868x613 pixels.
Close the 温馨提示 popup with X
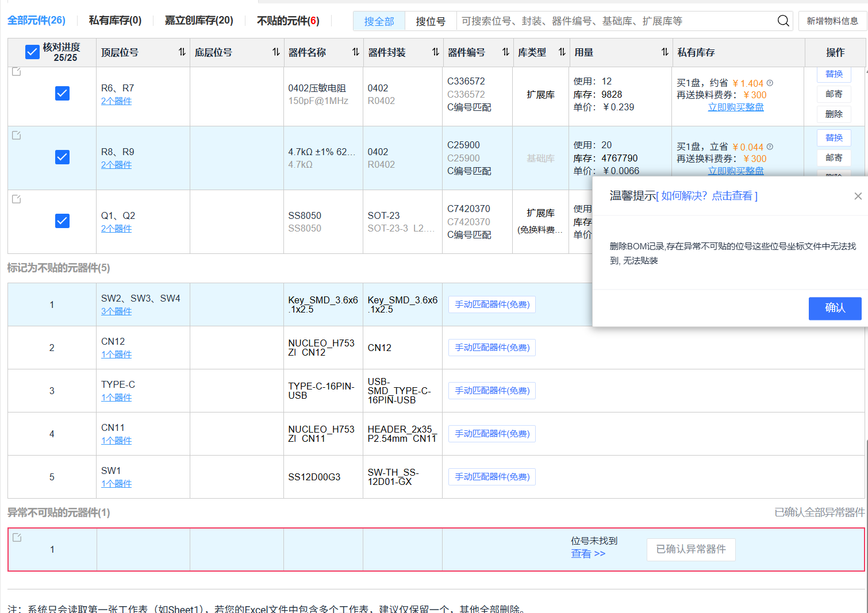pos(858,196)
